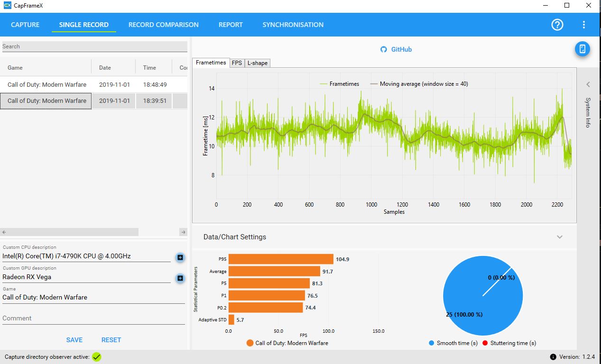Sort records by the Game column header
Screen dimensions: 601x364
pos(46,68)
